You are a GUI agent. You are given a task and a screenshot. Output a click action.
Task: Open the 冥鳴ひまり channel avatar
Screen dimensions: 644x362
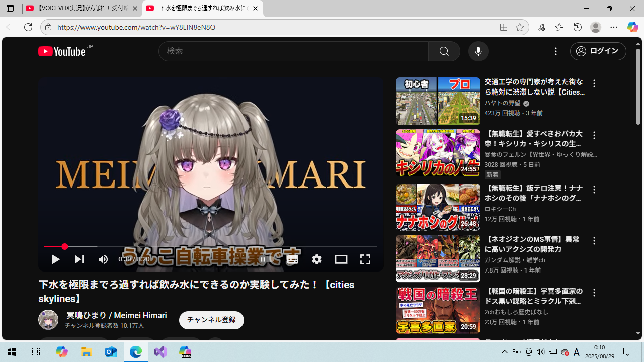tap(48, 320)
